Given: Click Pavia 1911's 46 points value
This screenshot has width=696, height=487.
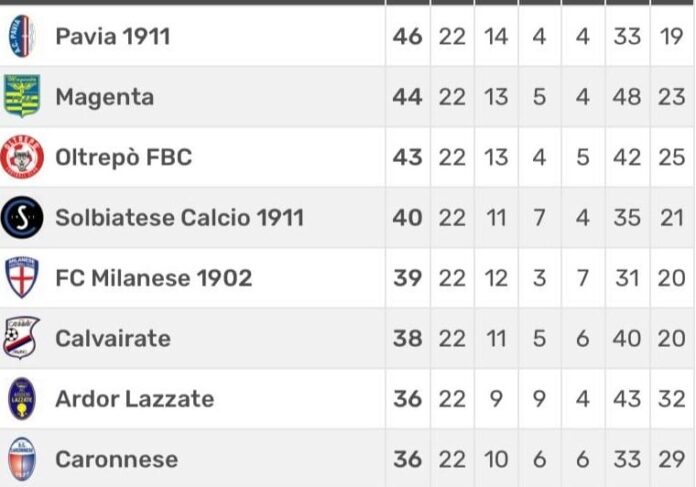Looking at the screenshot, I should 407,36.
